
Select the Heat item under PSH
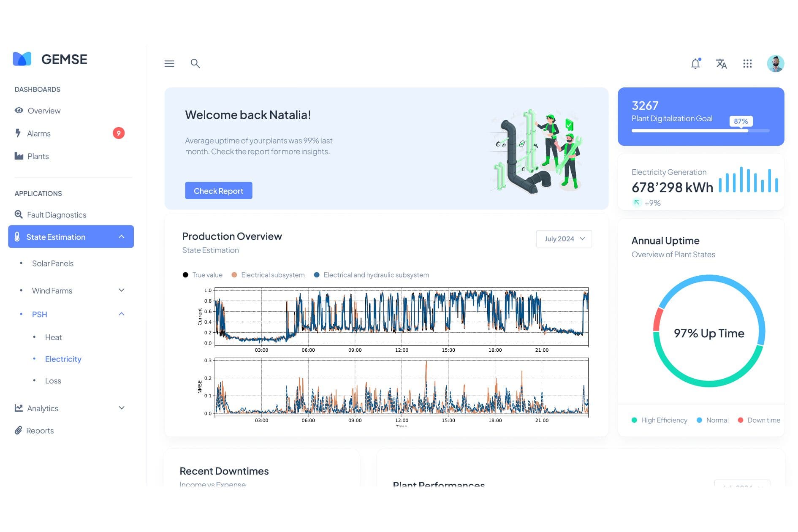53,337
